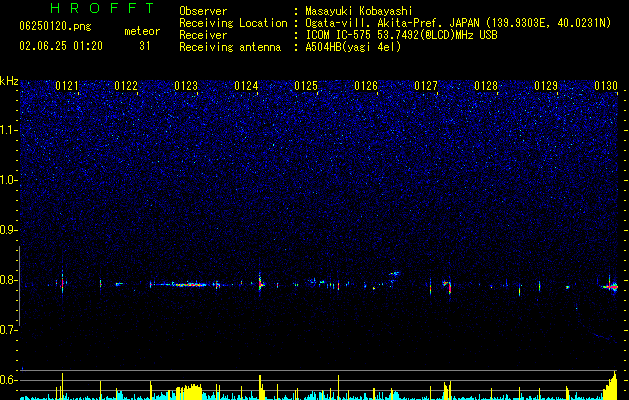Click the meteor label

142,31
